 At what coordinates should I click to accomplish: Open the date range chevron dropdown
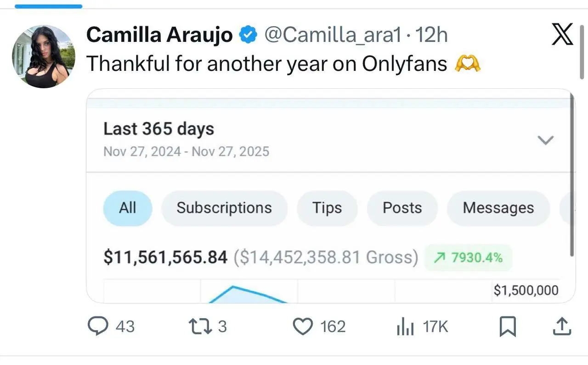coord(546,140)
